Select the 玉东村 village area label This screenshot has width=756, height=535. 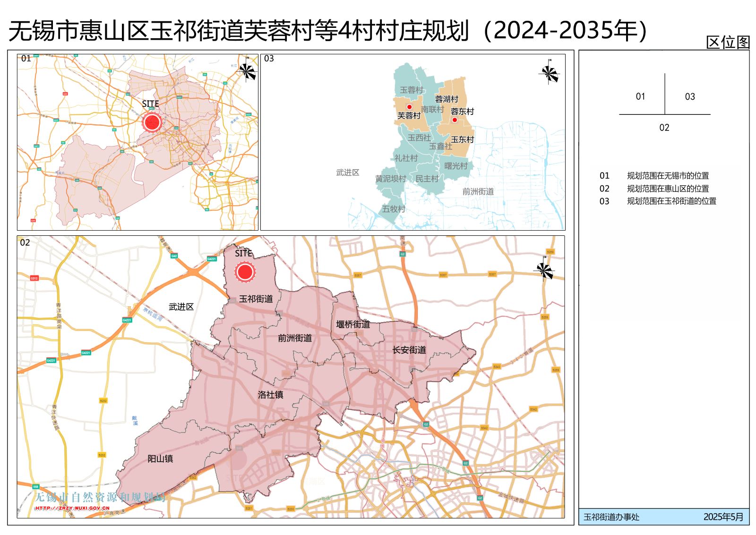[x=462, y=139]
